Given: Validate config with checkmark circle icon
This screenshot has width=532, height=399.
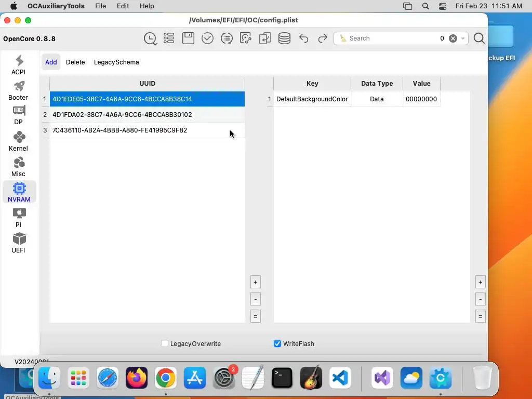Looking at the screenshot, I should pyautogui.click(x=207, y=38).
